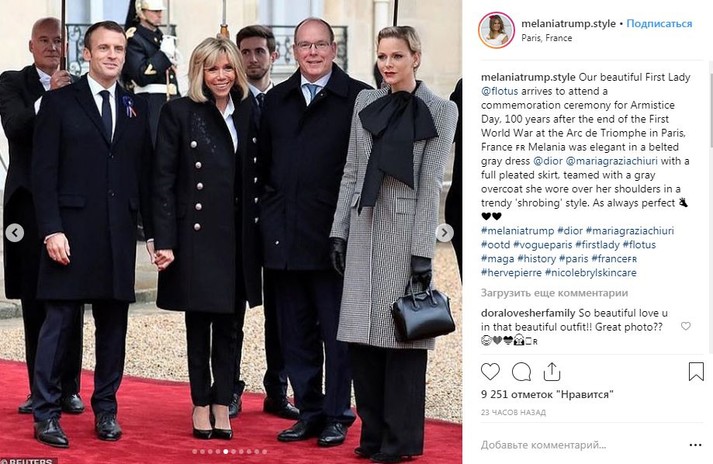The height and width of the screenshot is (464, 713).
Task: Open the #hervepierre hashtag
Action: [x=511, y=273]
